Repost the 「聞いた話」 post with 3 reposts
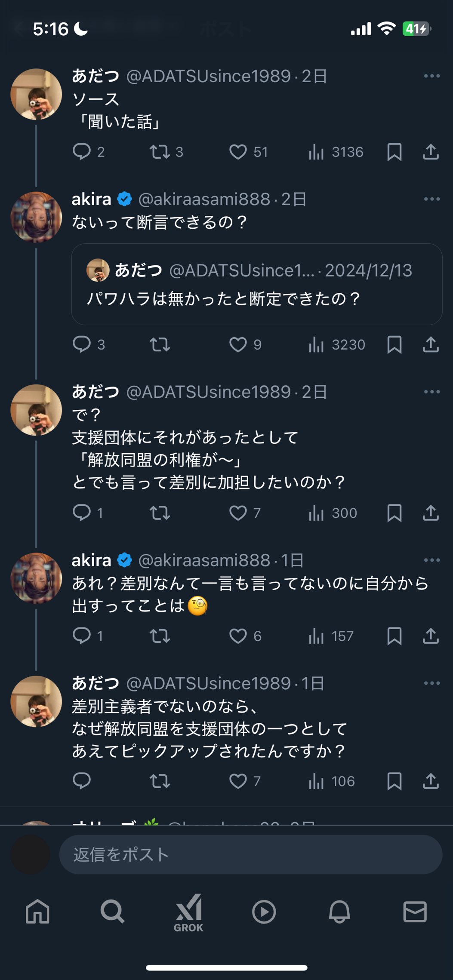The image size is (453, 980). pyautogui.click(x=160, y=152)
